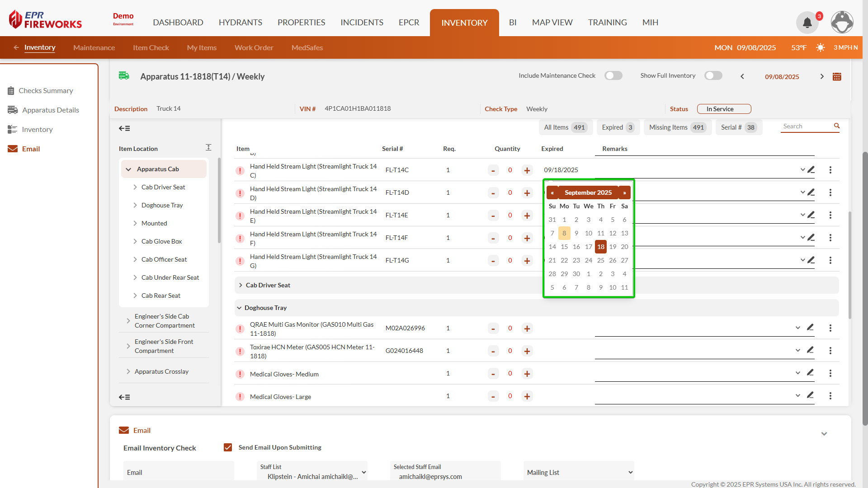Enable the Show Full Inventory toggle
868x488 pixels.
point(713,76)
